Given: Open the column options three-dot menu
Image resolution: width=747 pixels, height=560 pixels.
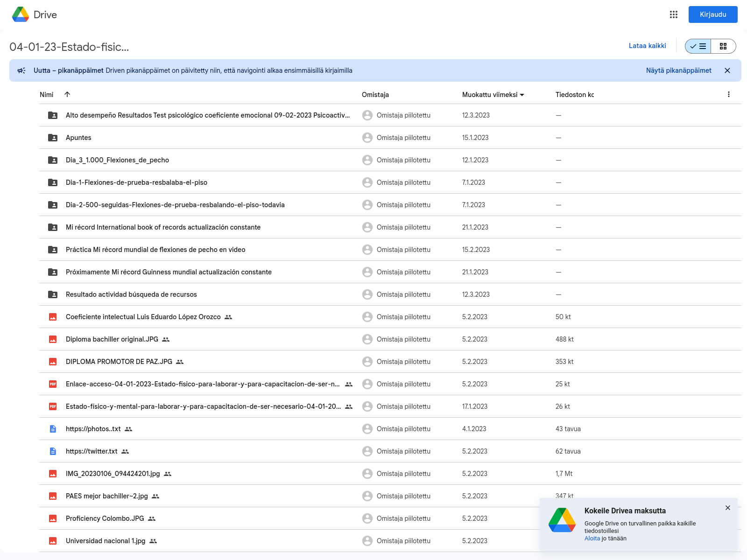Looking at the screenshot, I should click(x=729, y=94).
